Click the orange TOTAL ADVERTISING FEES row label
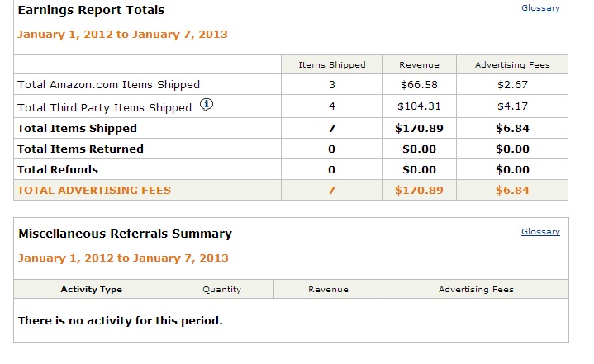594x364 pixels. coord(94,191)
